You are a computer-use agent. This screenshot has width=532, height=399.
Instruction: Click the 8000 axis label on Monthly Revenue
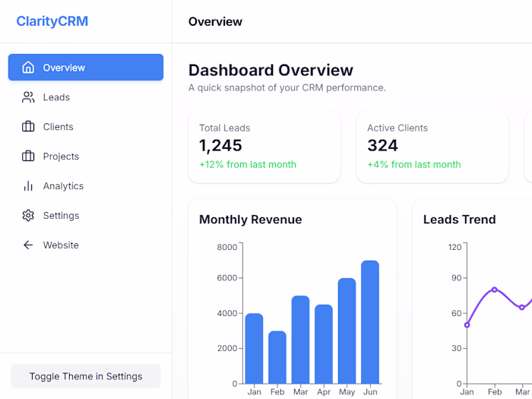(x=227, y=247)
